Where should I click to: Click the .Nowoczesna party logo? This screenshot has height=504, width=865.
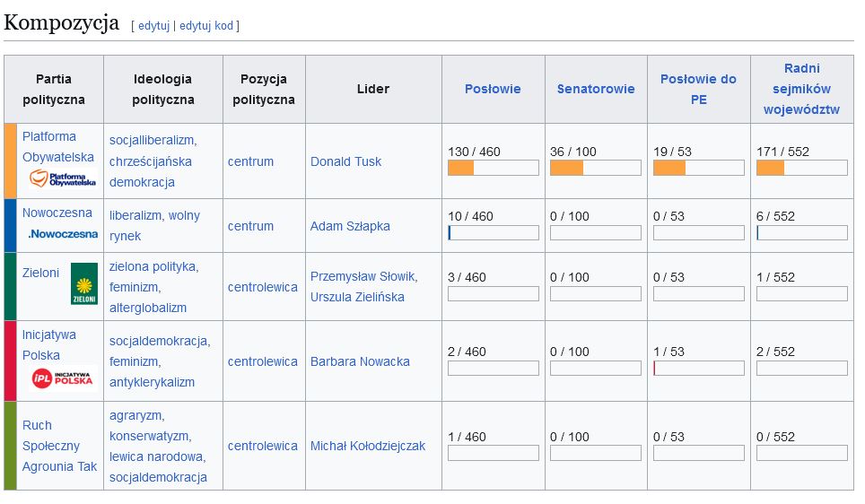[62, 234]
